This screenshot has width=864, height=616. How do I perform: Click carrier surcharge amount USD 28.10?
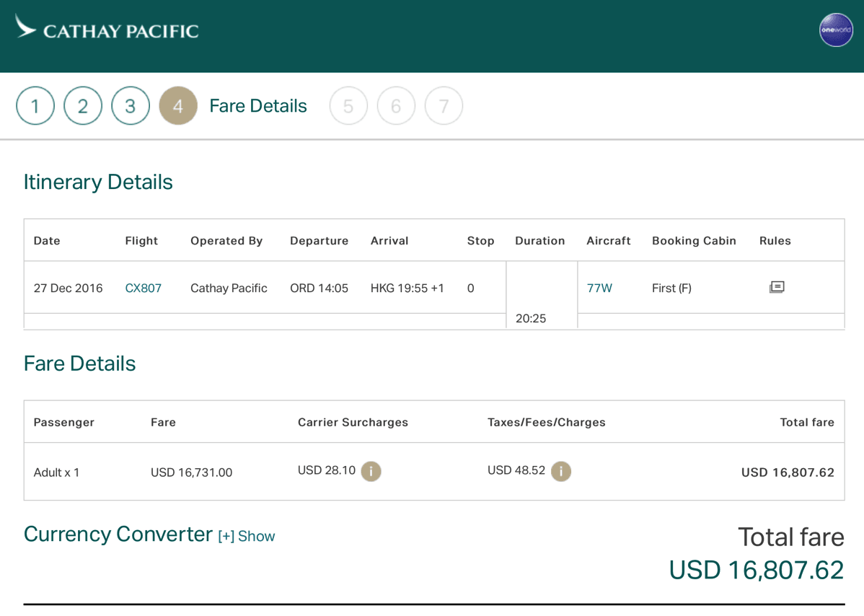pos(327,470)
